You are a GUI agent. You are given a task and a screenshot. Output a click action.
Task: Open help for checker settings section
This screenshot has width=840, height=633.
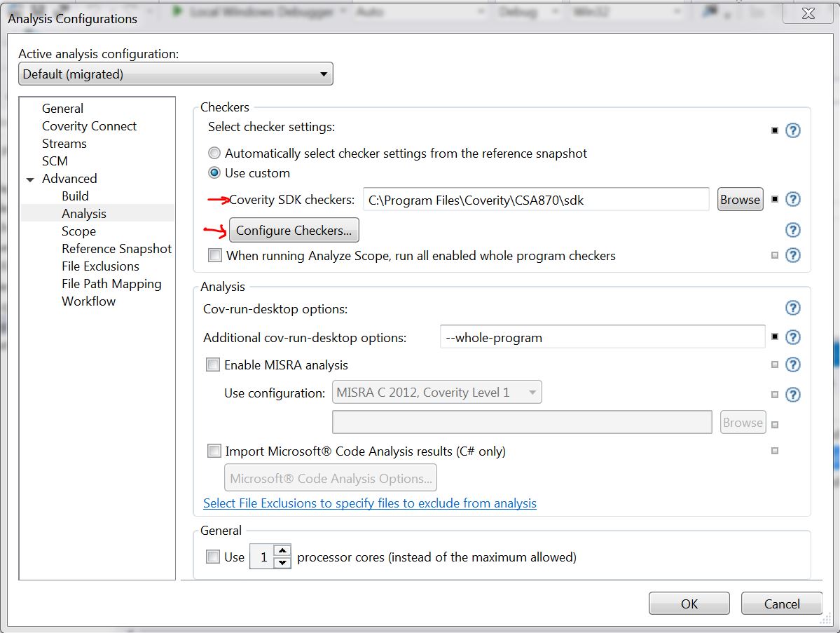[x=792, y=130]
